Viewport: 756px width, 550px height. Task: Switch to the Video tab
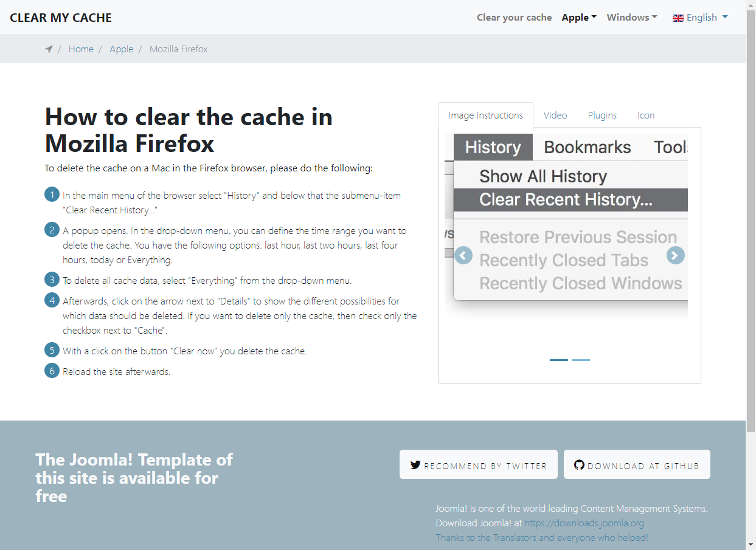point(555,115)
